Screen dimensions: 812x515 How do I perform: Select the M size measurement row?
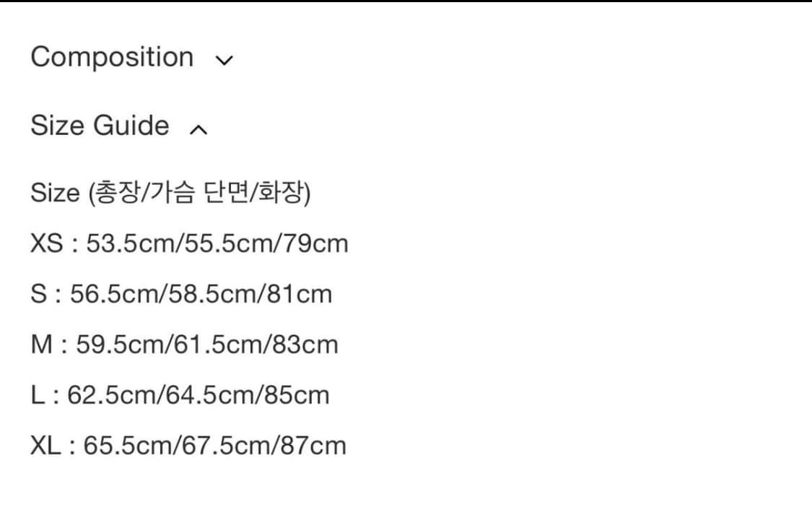click(184, 345)
